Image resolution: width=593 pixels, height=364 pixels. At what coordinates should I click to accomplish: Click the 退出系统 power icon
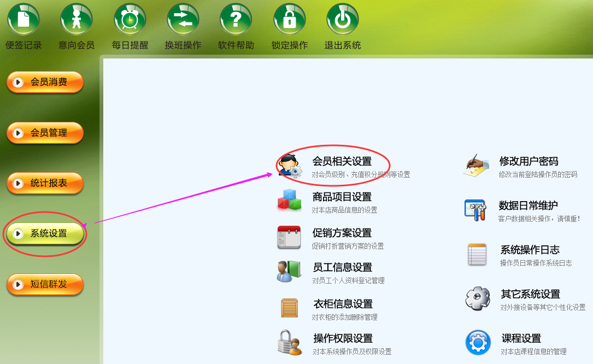click(343, 19)
